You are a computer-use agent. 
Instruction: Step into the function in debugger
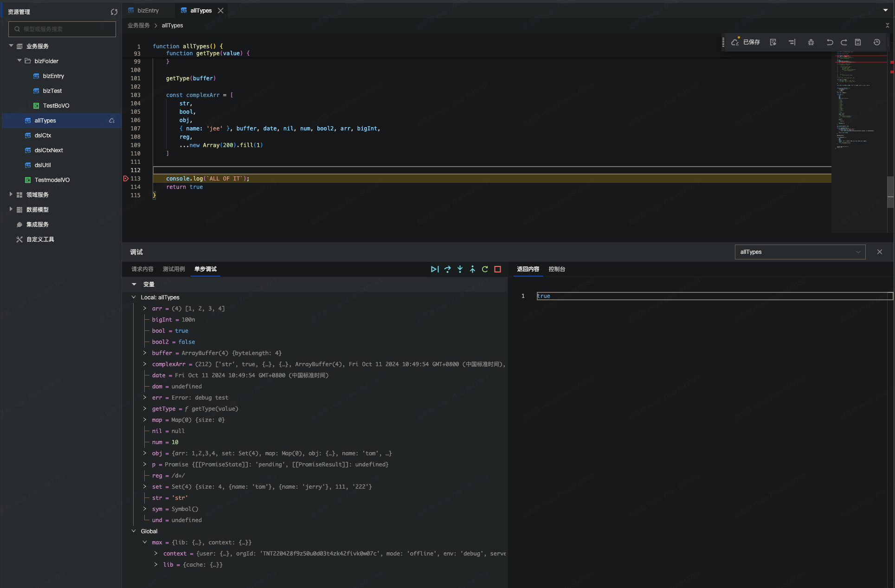click(460, 269)
